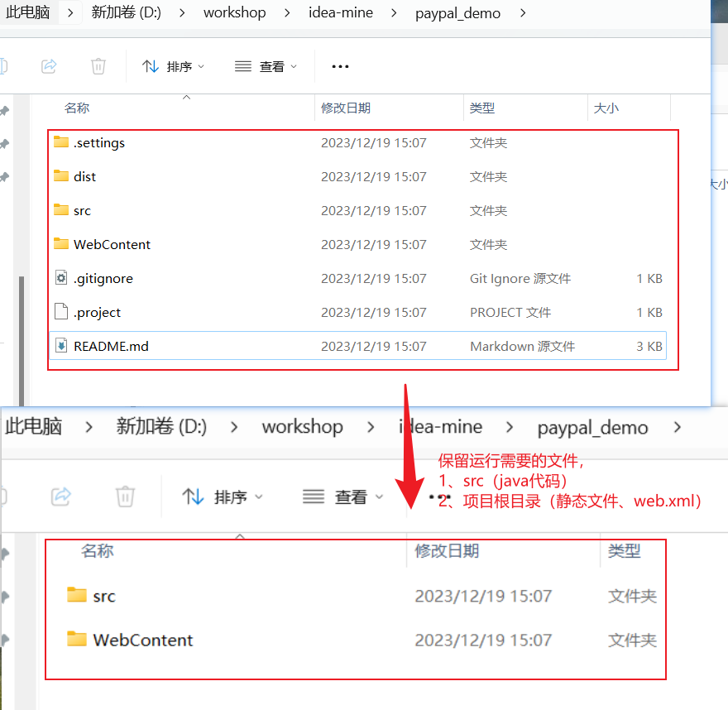Click trash icon in lower window toolbar
728x710 pixels.
point(125,497)
